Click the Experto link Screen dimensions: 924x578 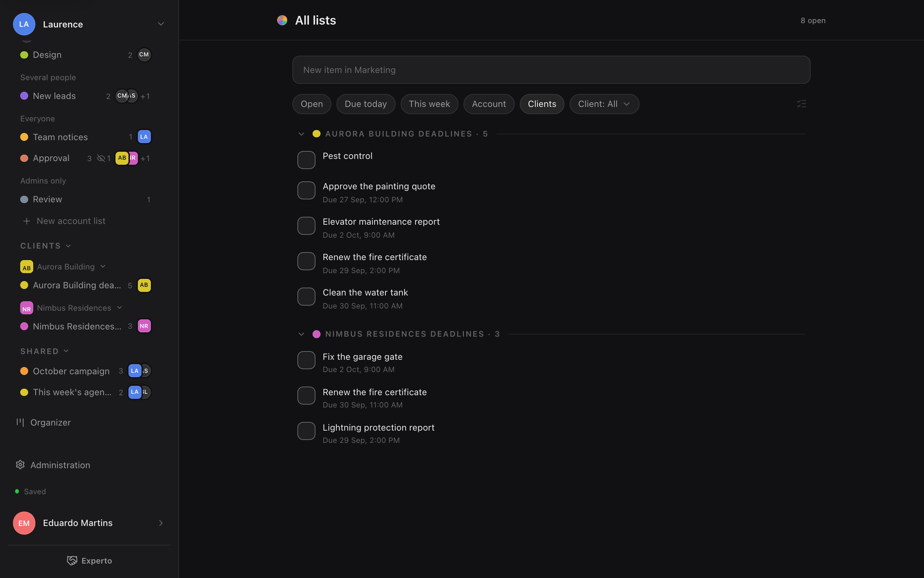90,561
